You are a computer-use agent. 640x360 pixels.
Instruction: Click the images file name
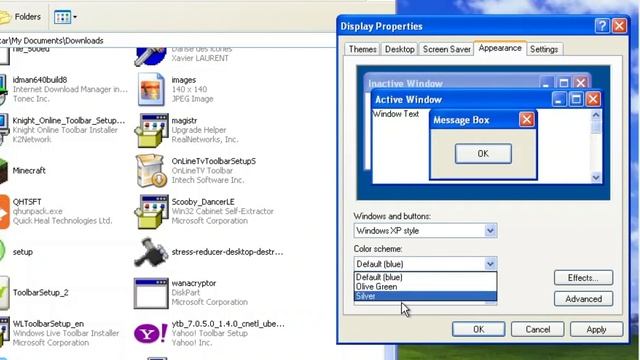(x=184, y=80)
